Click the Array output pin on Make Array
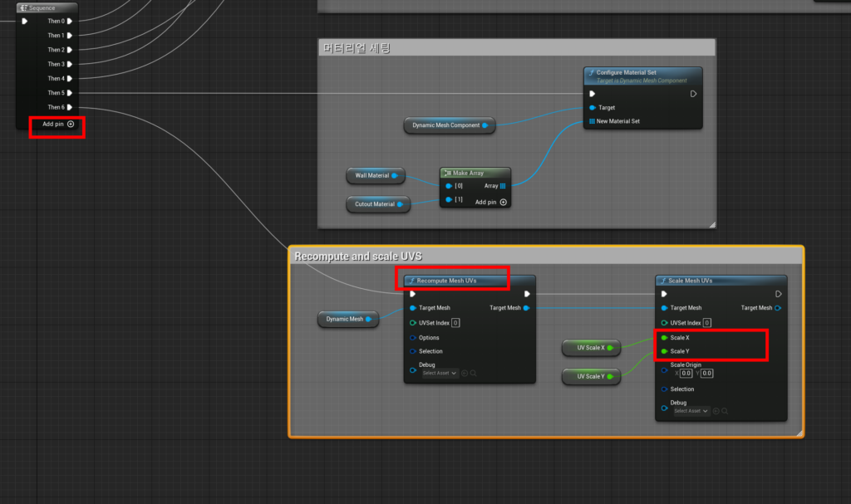 click(503, 186)
